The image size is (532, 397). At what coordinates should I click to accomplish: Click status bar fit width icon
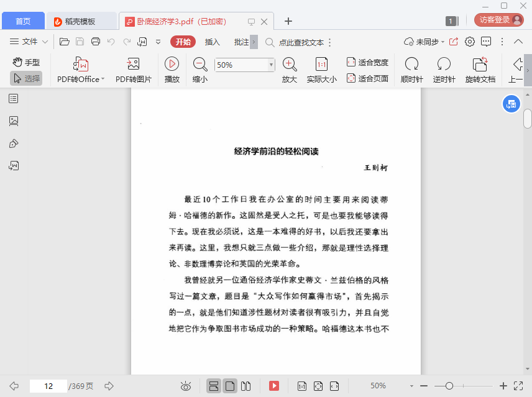coord(334,386)
